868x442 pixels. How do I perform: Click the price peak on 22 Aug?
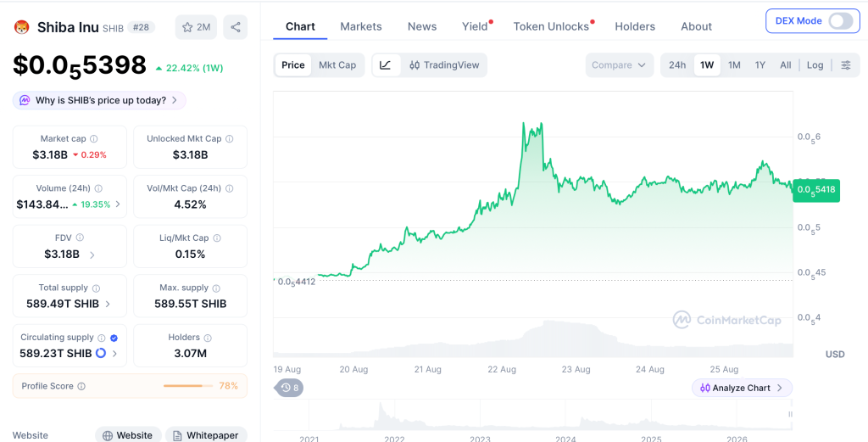click(x=524, y=123)
